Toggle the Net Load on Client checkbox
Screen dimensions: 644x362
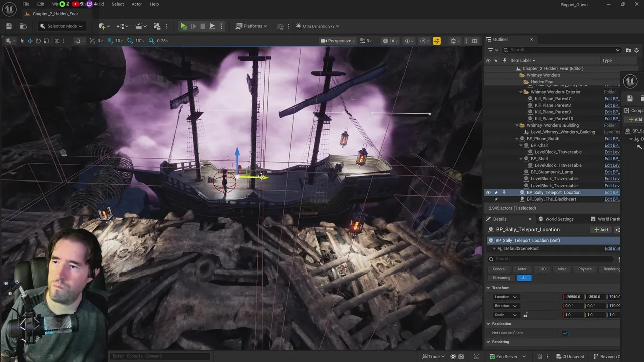[x=565, y=333]
